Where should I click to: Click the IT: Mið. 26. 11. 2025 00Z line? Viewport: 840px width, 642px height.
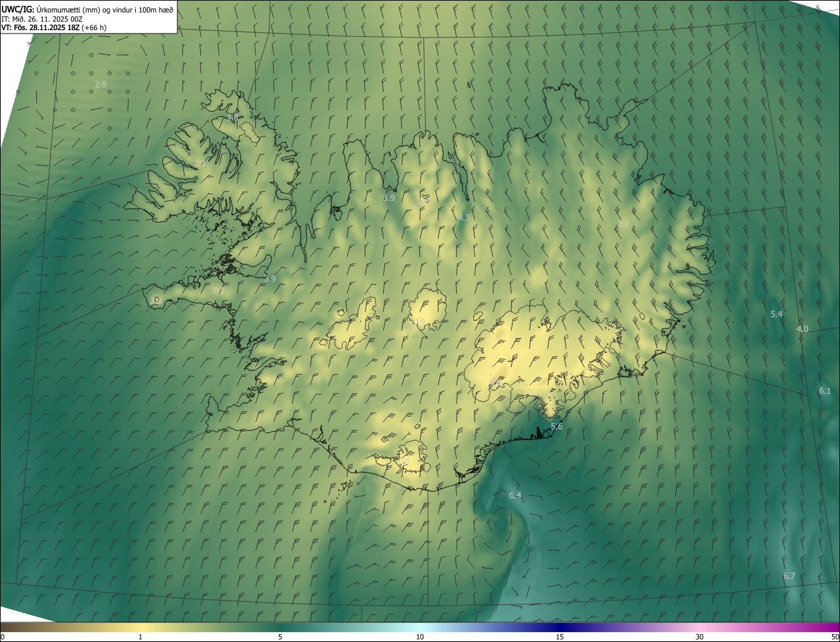pyautogui.click(x=41, y=19)
